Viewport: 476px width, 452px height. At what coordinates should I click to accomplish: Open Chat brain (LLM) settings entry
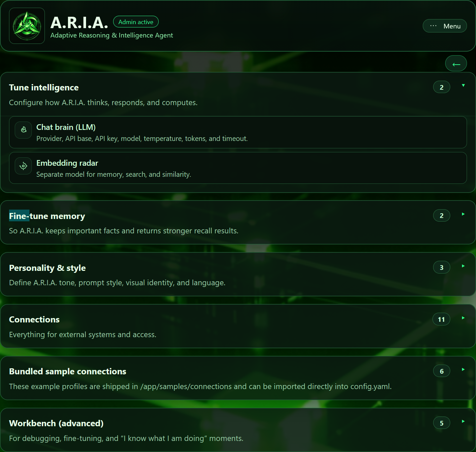click(x=238, y=132)
